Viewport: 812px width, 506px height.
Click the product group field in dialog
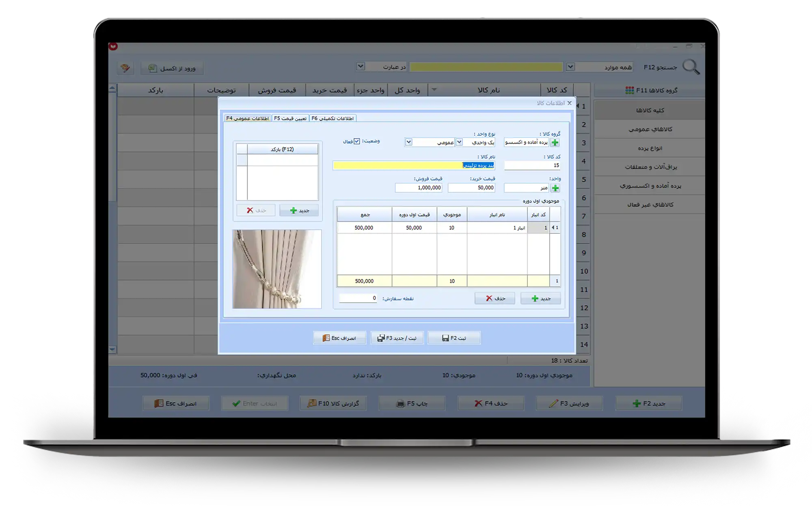pos(527,142)
